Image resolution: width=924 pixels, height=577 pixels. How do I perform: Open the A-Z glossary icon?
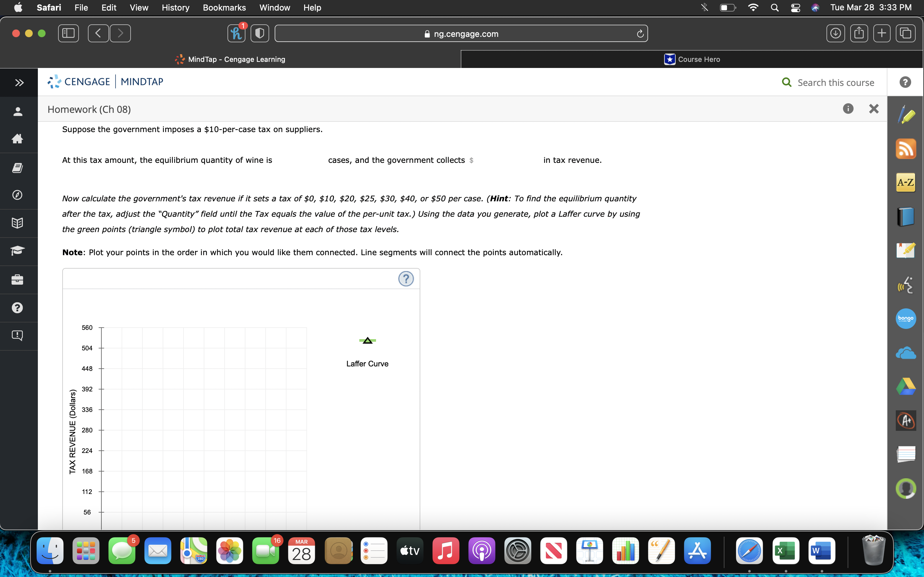[x=906, y=182]
